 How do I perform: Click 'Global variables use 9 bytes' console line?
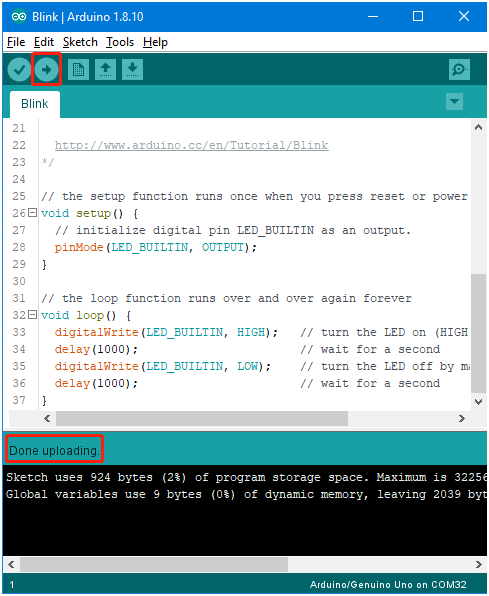coord(246,495)
